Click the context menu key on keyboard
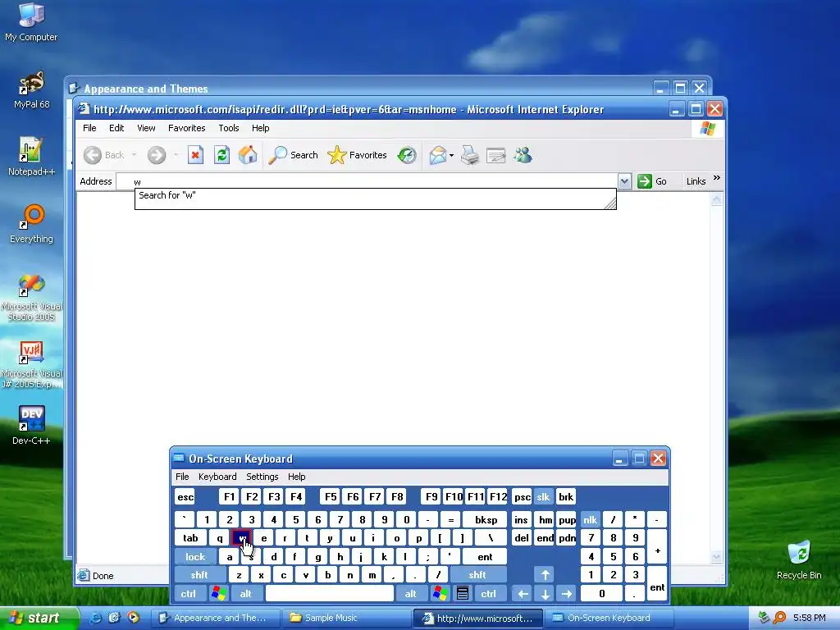 (x=463, y=594)
